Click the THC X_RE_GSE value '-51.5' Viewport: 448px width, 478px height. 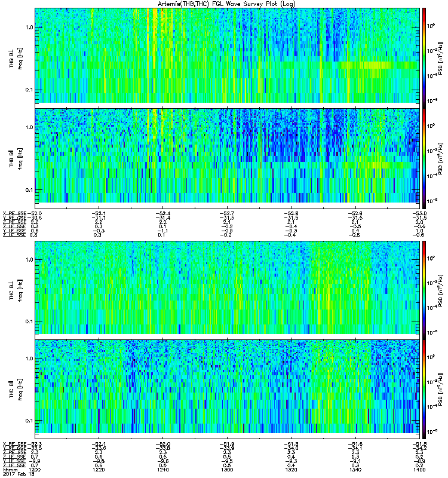(x=419, y=444)
